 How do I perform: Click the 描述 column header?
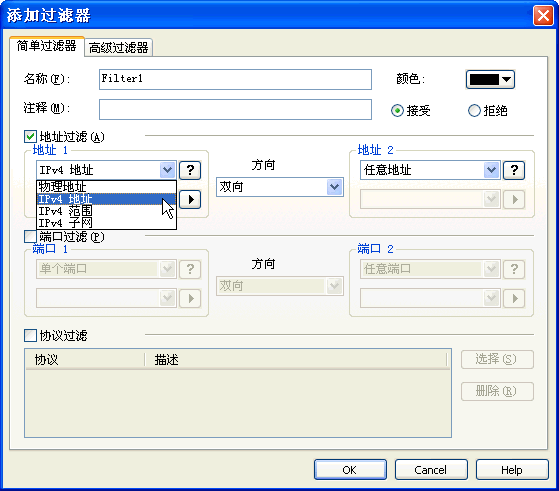point(296,359)
